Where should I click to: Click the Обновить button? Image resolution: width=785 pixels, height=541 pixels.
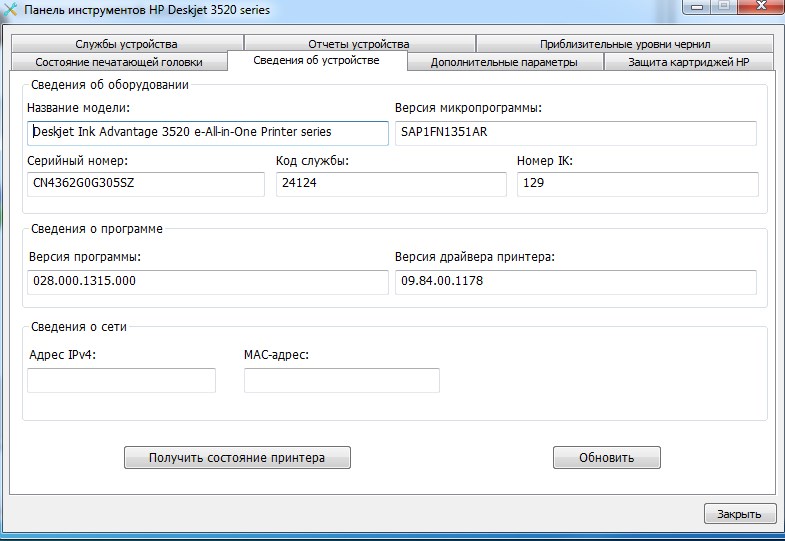pos(606,458)
